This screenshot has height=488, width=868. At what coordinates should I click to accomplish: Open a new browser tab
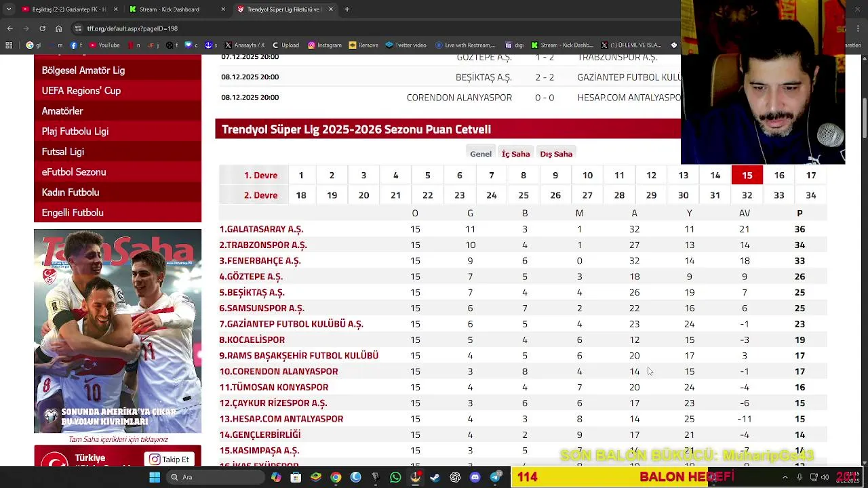click(x=347, y=9)
